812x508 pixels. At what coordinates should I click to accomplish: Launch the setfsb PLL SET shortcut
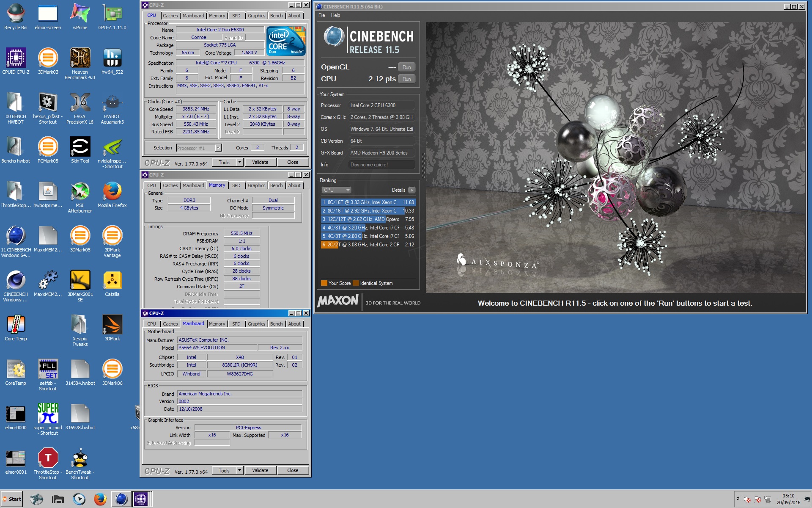(x=48, y=375)
